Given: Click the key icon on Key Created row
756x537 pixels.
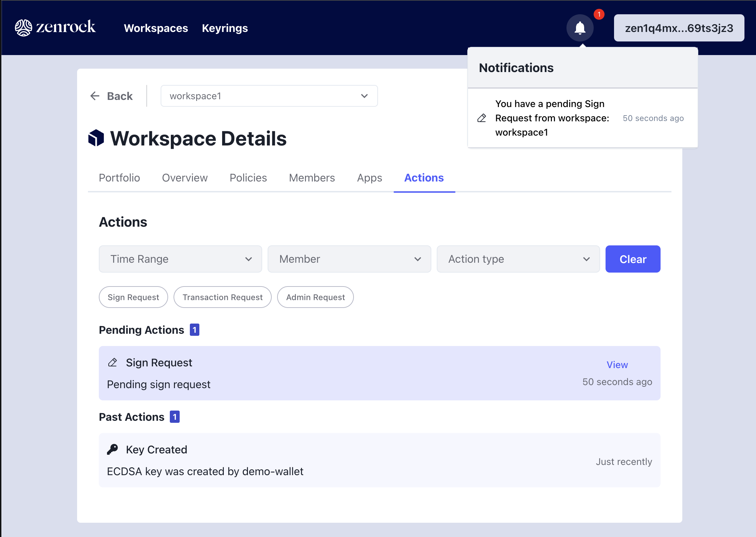Looking at the screenshot, I should pos(112,449).
